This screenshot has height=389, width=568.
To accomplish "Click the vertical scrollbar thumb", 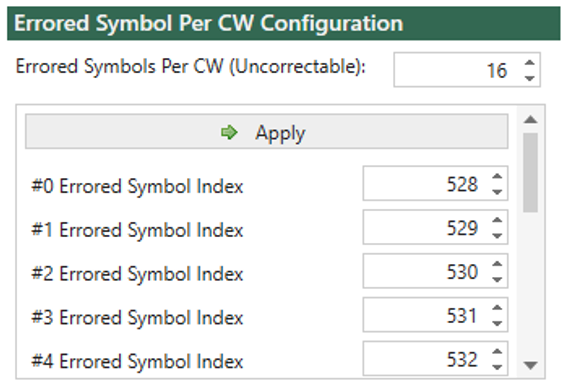I will (x=530, y=172).
